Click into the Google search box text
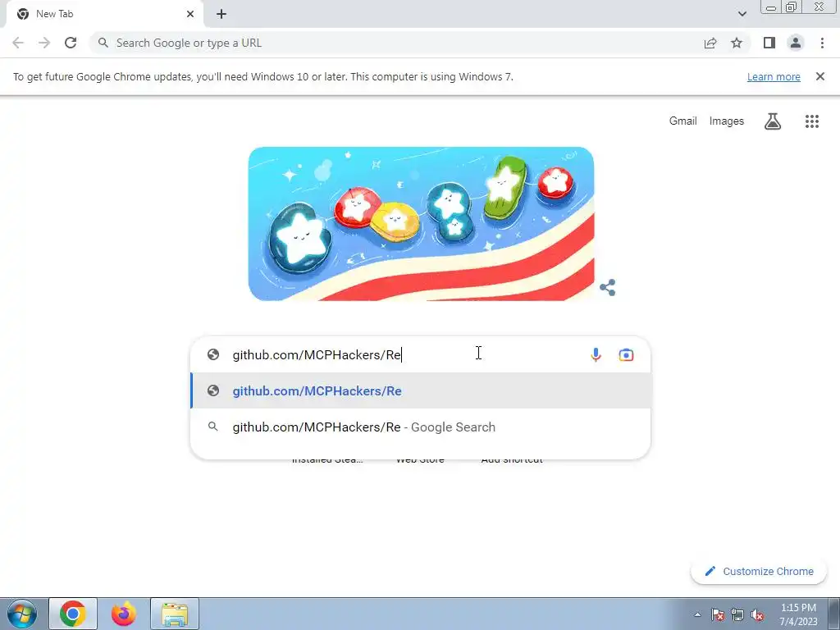The width and height of the screenshot is (840, 630). [317, 355]
